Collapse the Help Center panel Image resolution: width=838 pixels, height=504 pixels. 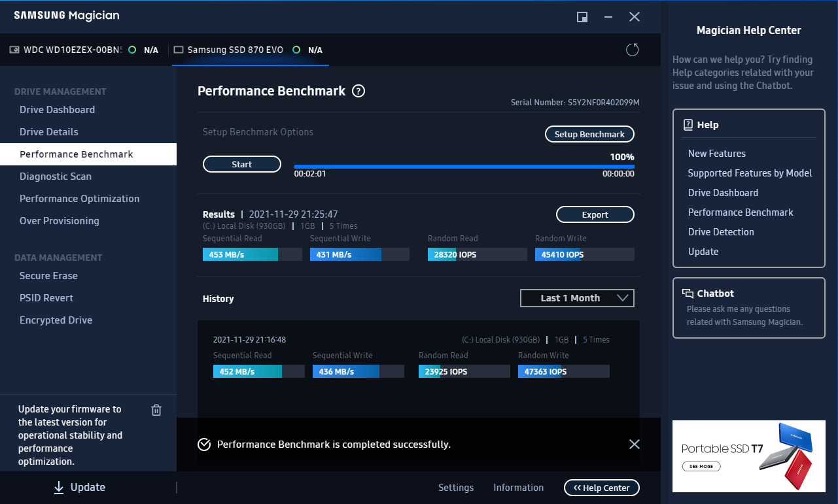pos(601,488)
